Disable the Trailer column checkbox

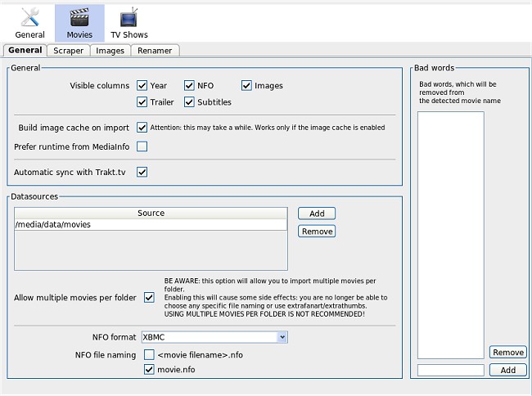(142, 102)
